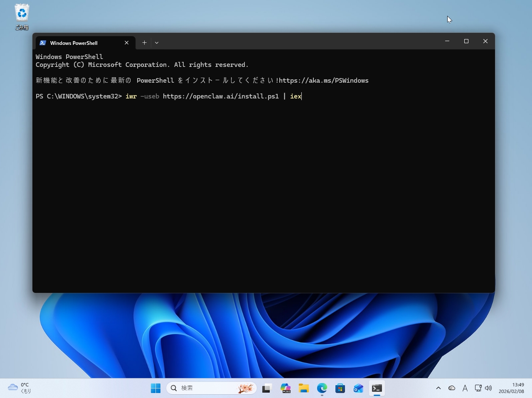The image size is (532, 398).
Task: Click the openclaw.ai install script URL
Action: (220, 96)
